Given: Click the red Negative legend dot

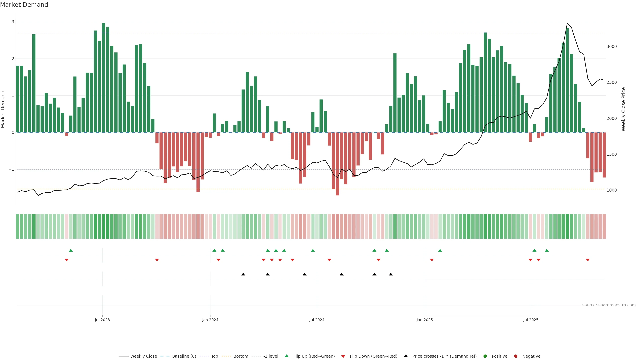Looking at the screenshot, I should coord(516,356).
